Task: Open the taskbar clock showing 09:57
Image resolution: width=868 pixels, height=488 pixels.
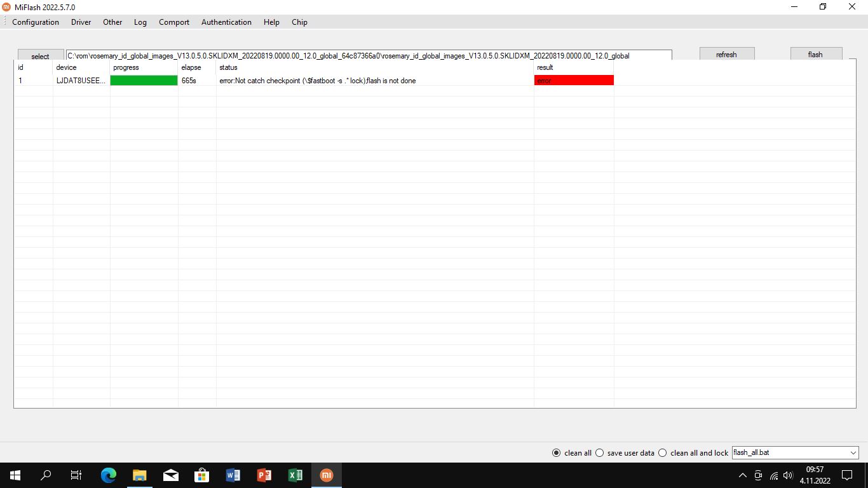Action: coord(814,475)
